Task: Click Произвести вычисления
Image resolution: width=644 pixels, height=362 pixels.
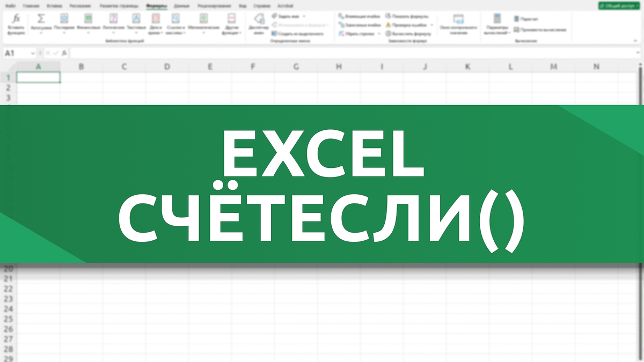Action: pyautogui.click(x=539, y=29)
